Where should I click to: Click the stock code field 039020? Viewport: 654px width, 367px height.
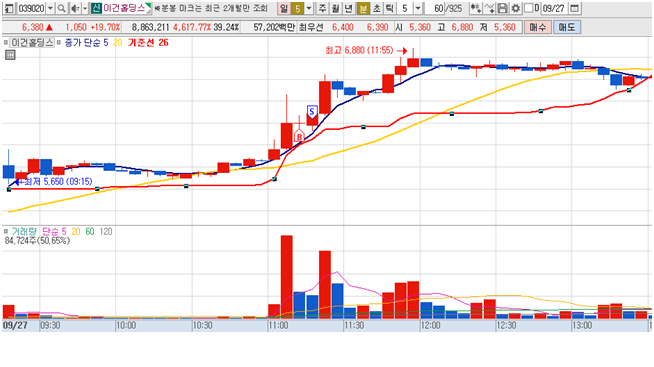pos(32,8)
